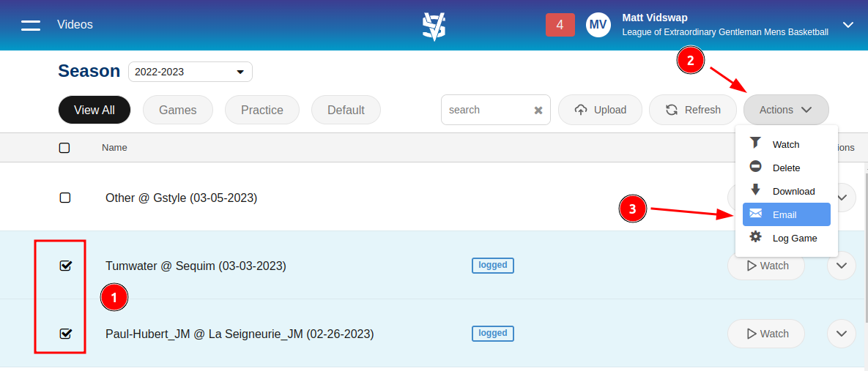The width and height of the screenshot is (868, 371).
Task: Uncheck the Tumwater @ Sequim video
Action: pos(65,266)
